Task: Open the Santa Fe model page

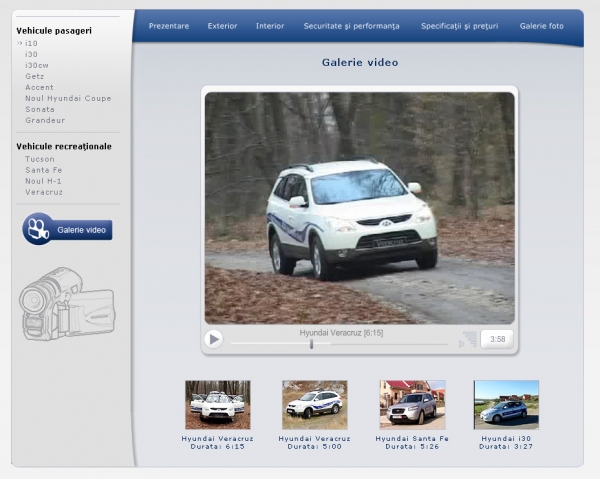Action: pyautogui.click(x=44, y=170)
